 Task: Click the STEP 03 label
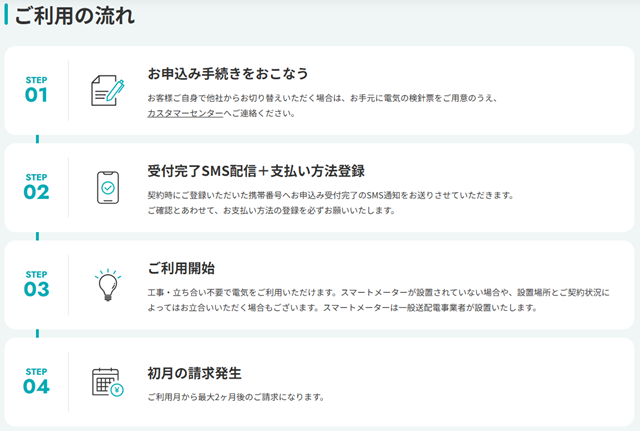(36, 284)
